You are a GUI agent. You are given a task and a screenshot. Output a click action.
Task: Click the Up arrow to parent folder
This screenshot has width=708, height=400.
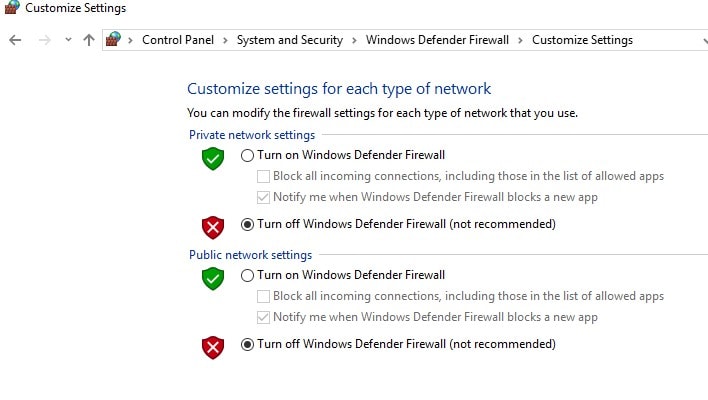point(88,40)
